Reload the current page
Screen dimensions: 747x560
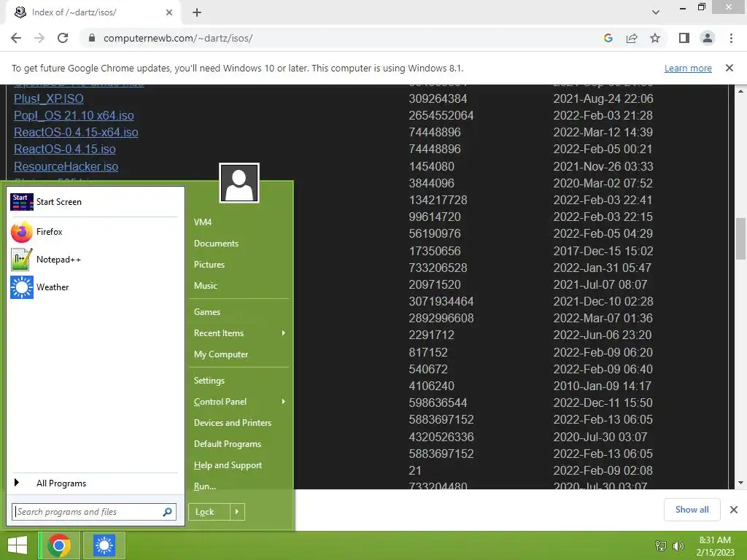63,38
